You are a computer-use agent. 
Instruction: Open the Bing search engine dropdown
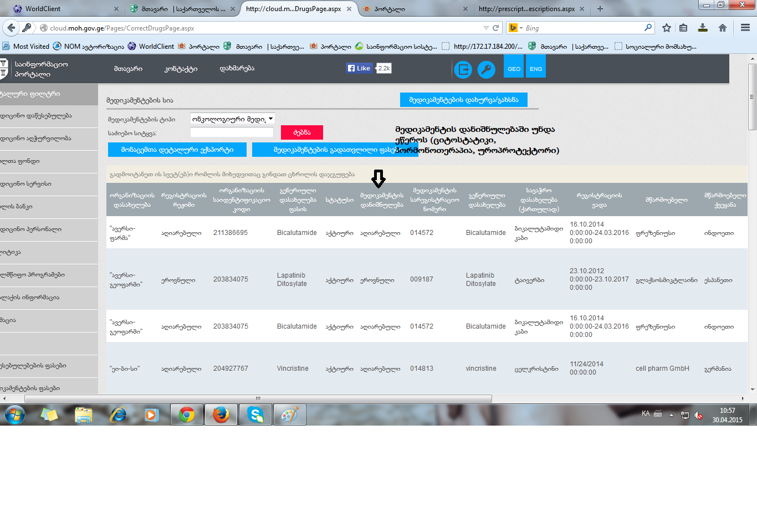pyautogui.click(x=515, y=28)
